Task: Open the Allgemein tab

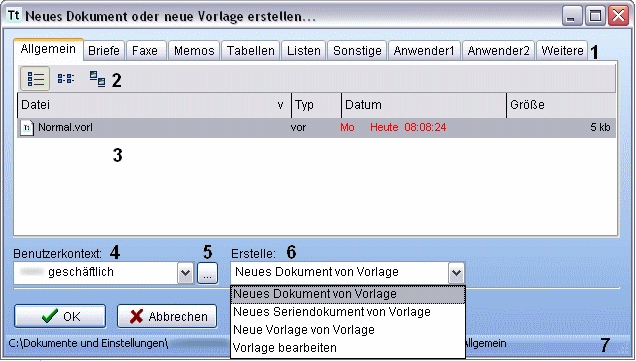Action: 48,49
